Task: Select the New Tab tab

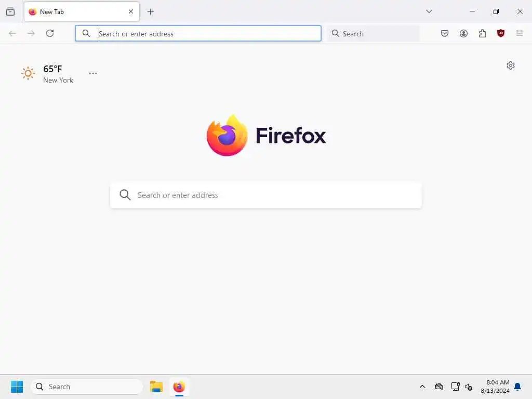Action: tap(82, 11)
